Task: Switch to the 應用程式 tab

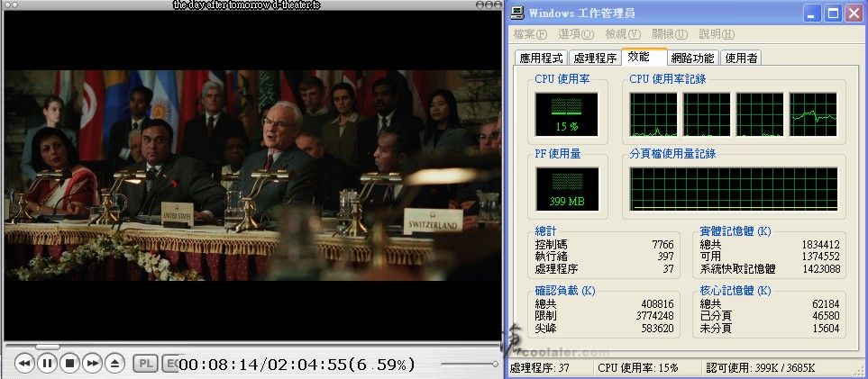Action: [541, 59]
